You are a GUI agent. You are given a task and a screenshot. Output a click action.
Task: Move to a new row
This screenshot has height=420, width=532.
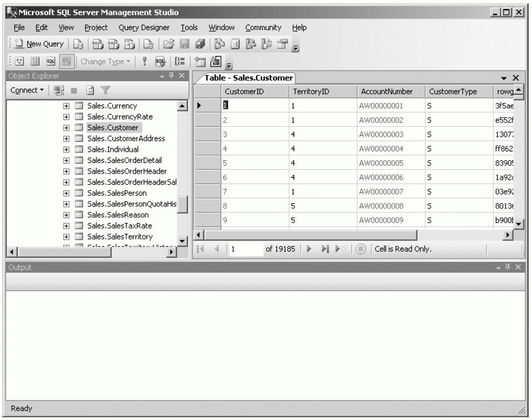pos(340,249)
